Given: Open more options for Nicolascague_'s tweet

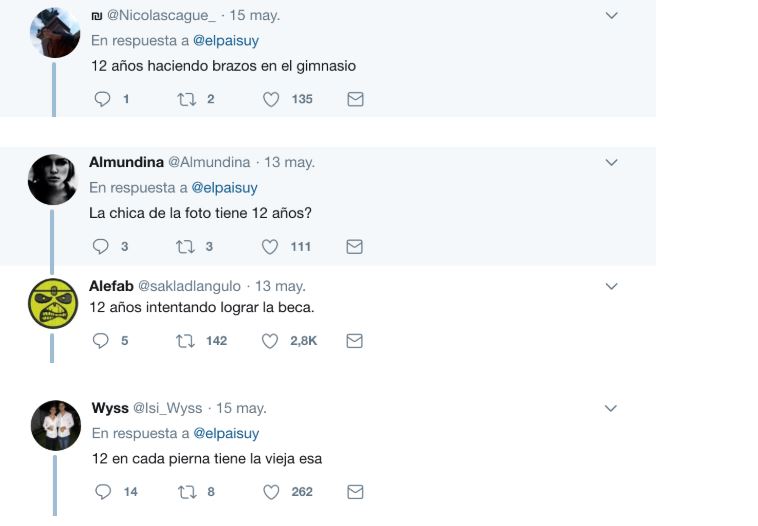Looking at the screenshot, I should [x=612, y=15].
